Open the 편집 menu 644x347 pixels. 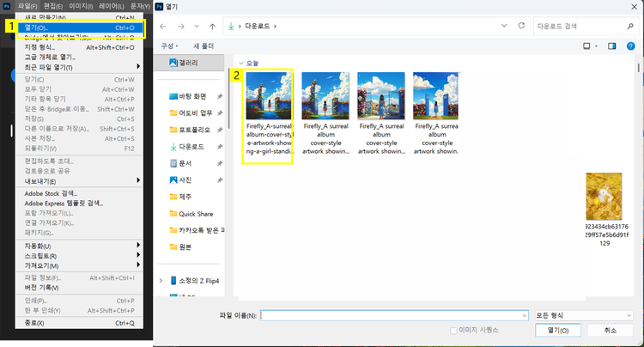click(x=53, y=6)
